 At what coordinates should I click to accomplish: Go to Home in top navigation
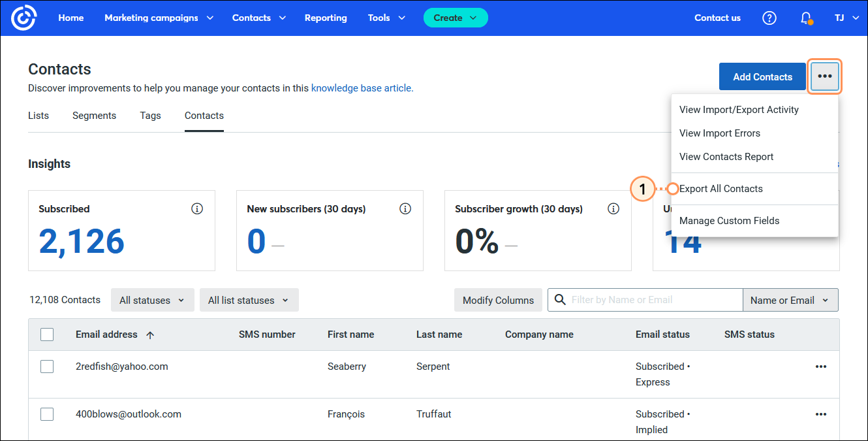(71, 18)
